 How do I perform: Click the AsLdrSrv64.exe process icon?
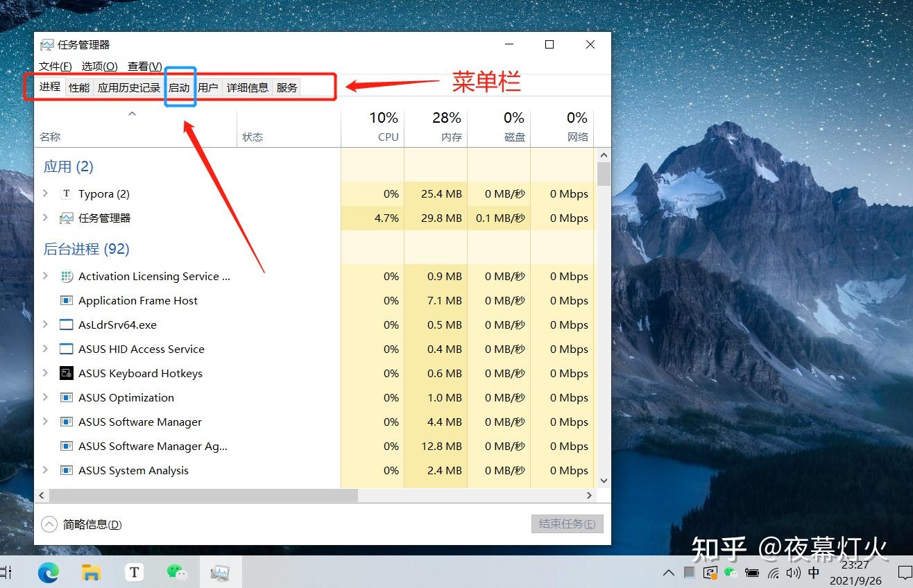67,325
